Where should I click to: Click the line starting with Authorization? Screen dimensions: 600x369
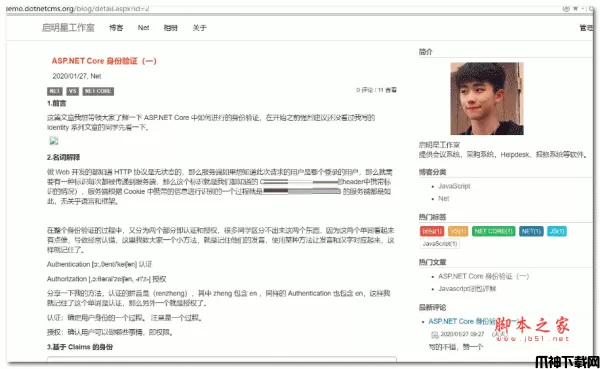point(106,279)
